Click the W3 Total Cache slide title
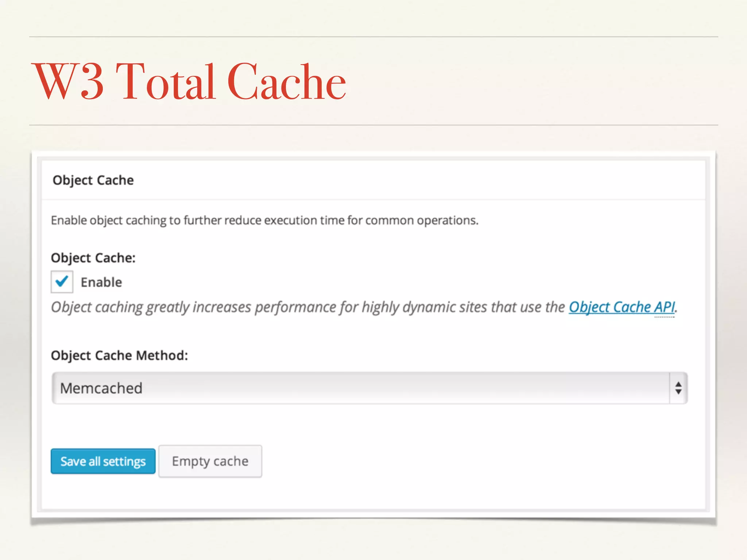Image resolution: width=747 pixels, height=560 pixels. point(189,81)
